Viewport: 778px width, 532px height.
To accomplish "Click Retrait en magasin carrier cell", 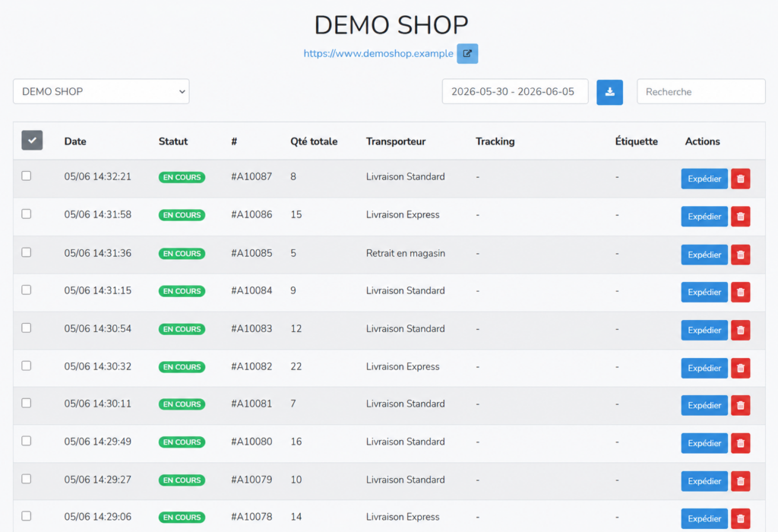I will (406, 253).
